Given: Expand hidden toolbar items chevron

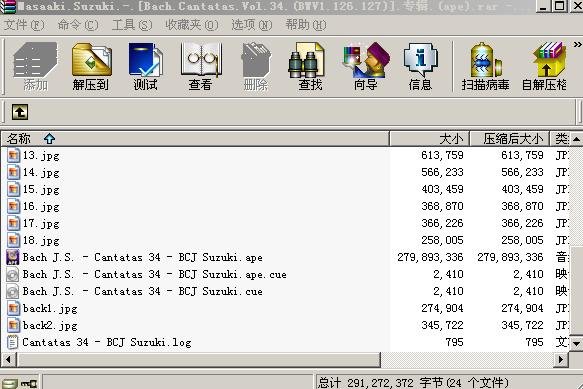Looking at the screenshot, I should tap(577, 45).
